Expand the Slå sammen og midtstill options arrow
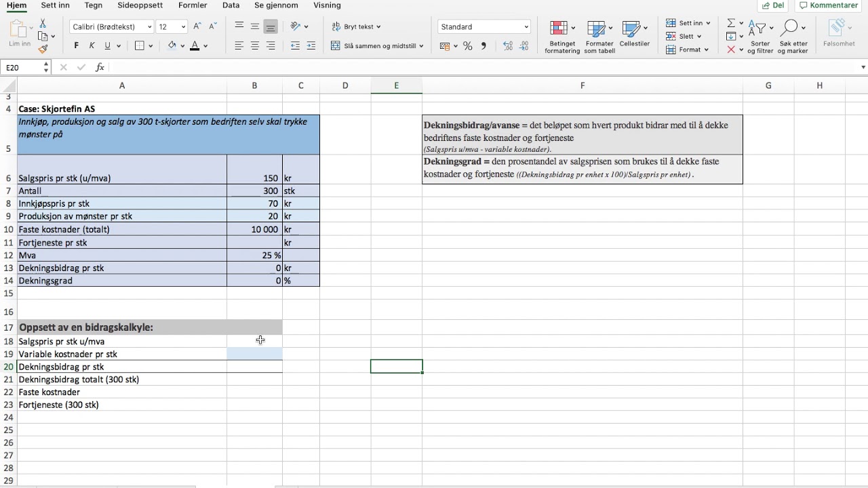868x488 pixels. point(421,46)
